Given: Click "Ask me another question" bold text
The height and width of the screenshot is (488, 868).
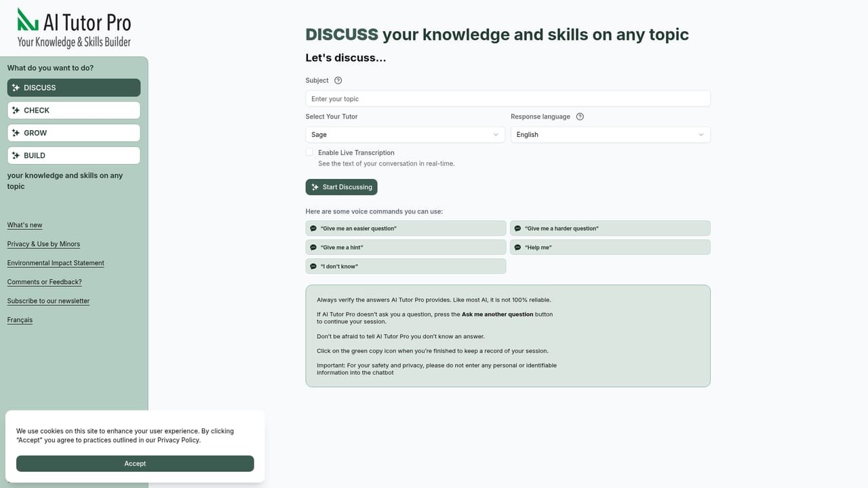Looking at the screenshot, I should point(498,314).
